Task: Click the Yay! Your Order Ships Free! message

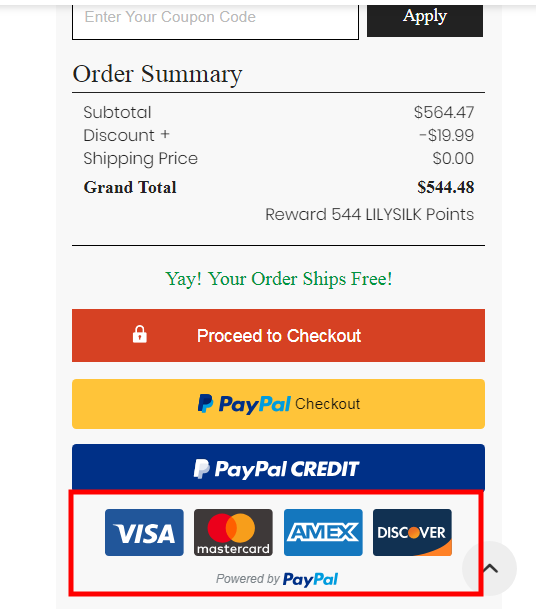Action: (278, 279)
